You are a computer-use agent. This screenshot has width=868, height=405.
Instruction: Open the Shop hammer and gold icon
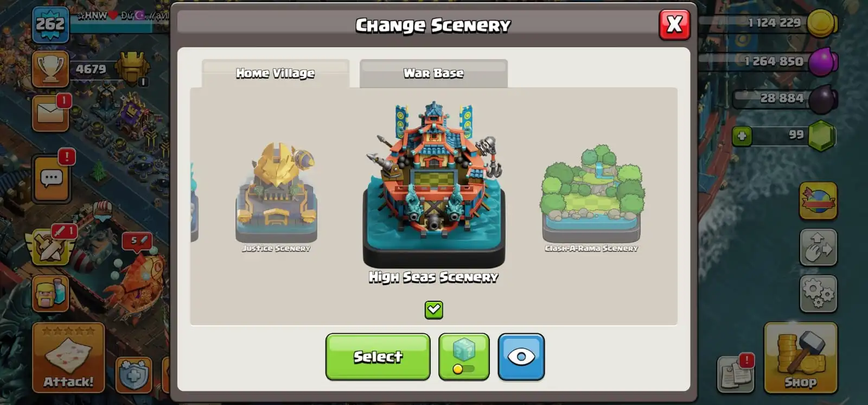tap(801, 358)
